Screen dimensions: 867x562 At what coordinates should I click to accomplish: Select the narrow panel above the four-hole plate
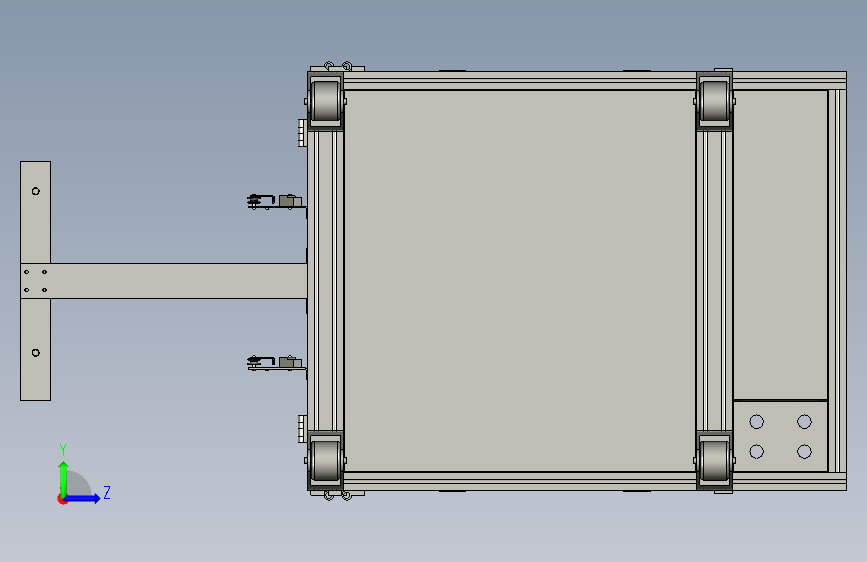click(780, 245)
